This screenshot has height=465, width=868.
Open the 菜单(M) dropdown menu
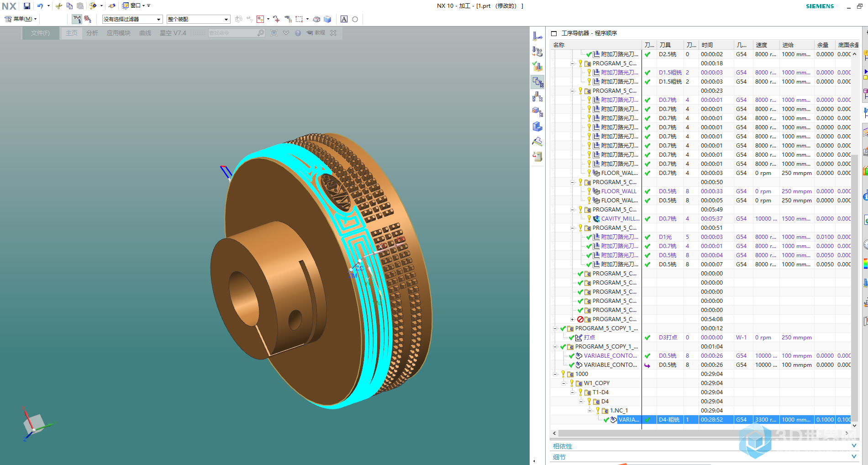(x=21, y=19)
